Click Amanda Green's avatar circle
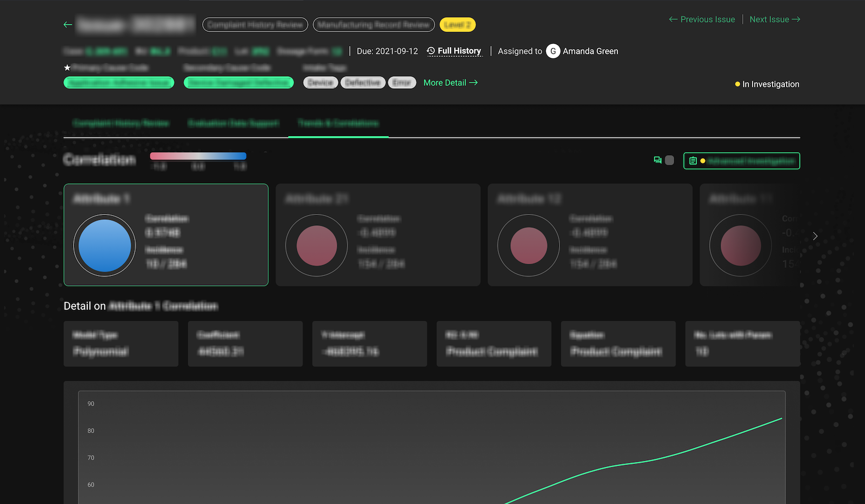Viewport: 865px width, 504px height. [553, 51]
